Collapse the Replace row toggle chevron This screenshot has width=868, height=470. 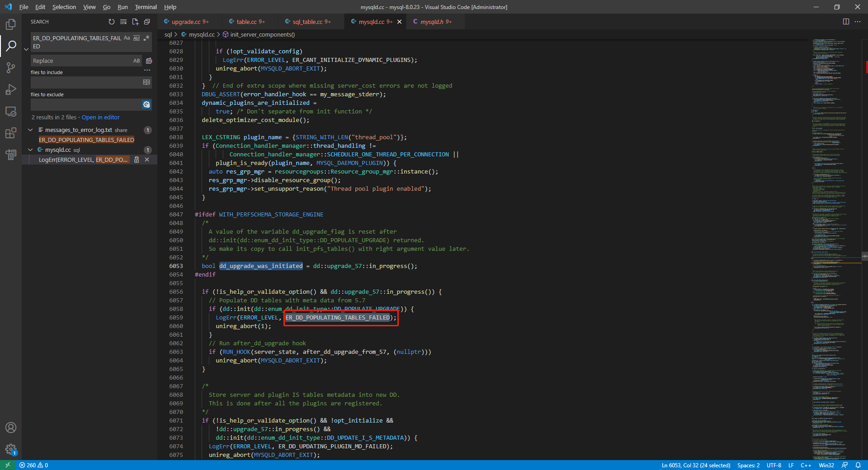[x=26, y=49]
